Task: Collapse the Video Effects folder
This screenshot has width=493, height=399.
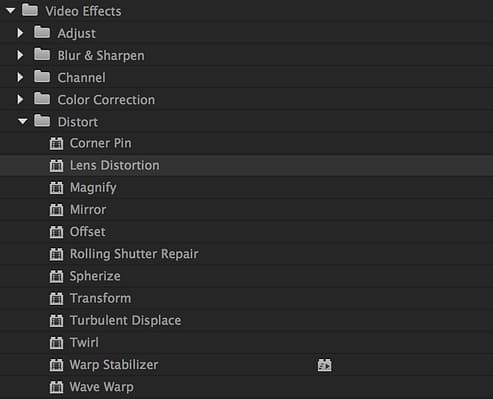Action: (x=11, y=11)
